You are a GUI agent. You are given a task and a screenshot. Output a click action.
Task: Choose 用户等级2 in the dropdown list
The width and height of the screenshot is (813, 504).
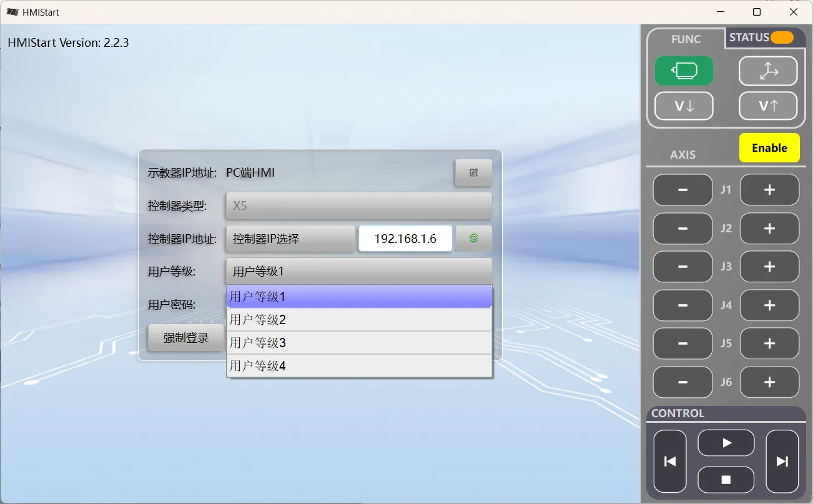click(x=360, y=320)
